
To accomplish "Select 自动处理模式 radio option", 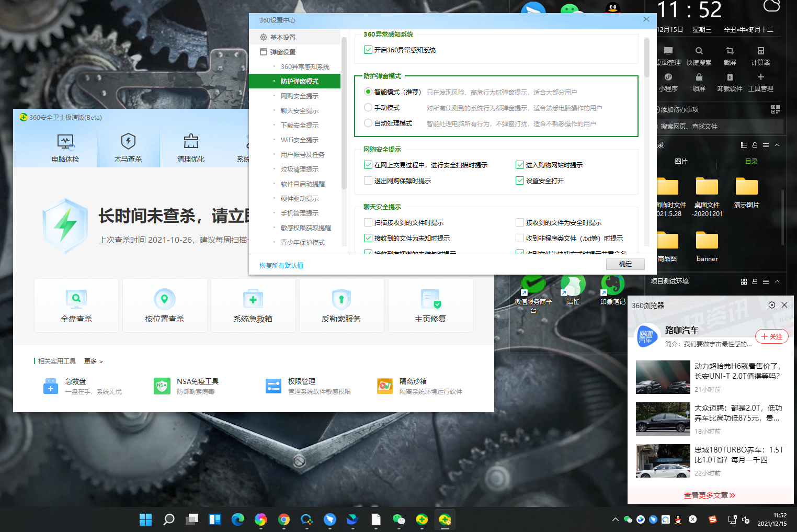I will coord(368,123).
